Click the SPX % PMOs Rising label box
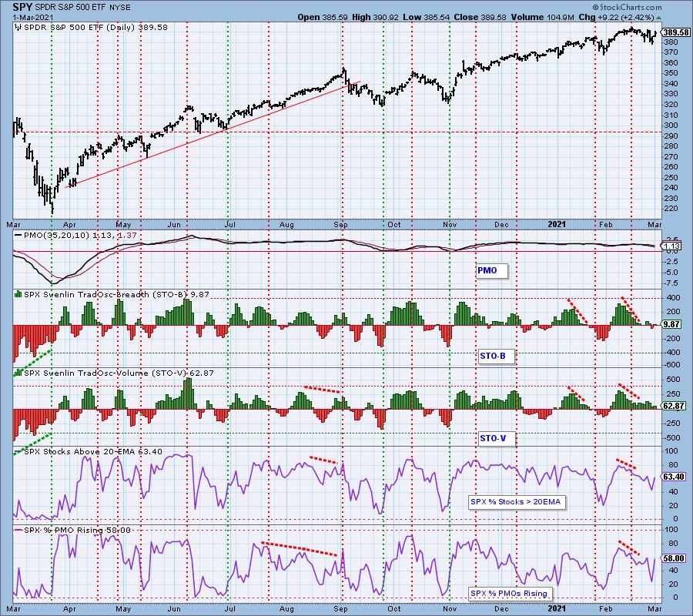This screenshot has height=616, width=693. (x=509, y=594)
